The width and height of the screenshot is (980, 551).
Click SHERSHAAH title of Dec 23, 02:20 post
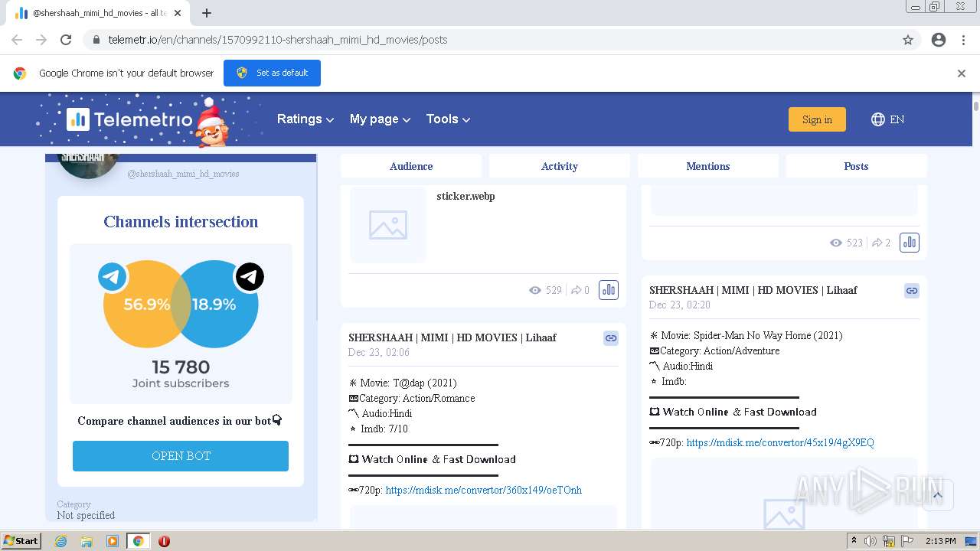coord(753,290)
